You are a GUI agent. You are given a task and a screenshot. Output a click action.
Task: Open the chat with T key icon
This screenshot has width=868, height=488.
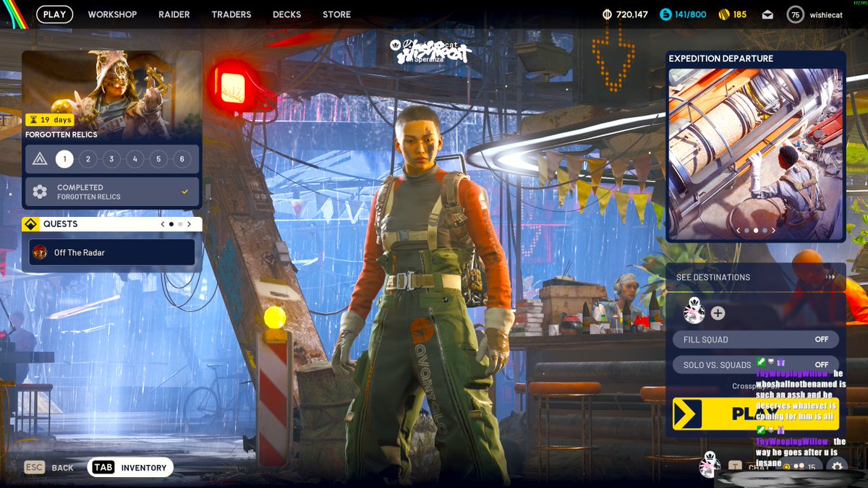[x=735, y=466]
